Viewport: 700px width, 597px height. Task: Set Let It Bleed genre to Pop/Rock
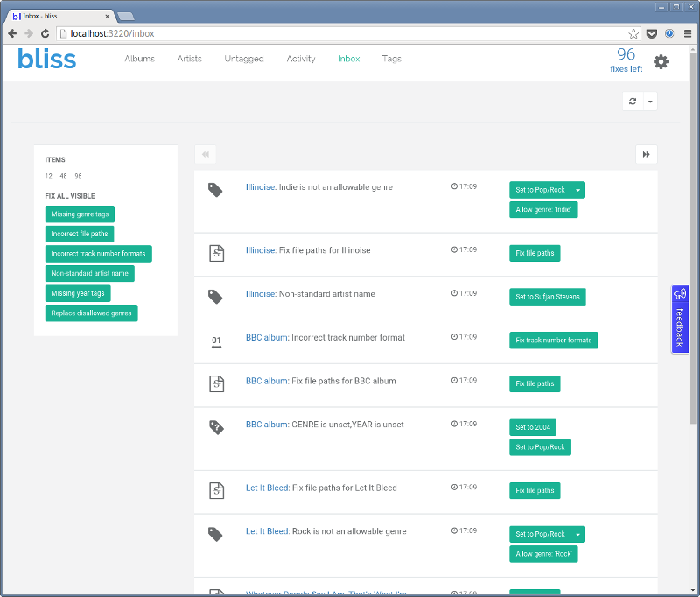(540, 534)
